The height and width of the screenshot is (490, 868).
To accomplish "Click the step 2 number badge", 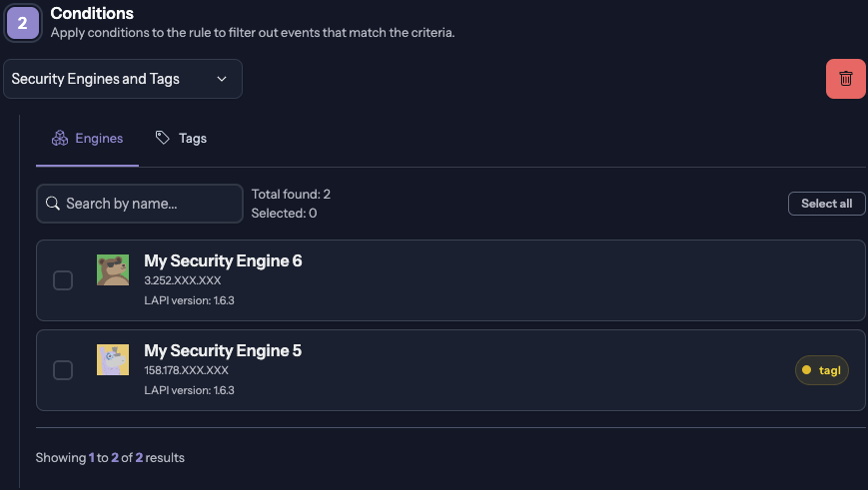I will tap(22, 23).
